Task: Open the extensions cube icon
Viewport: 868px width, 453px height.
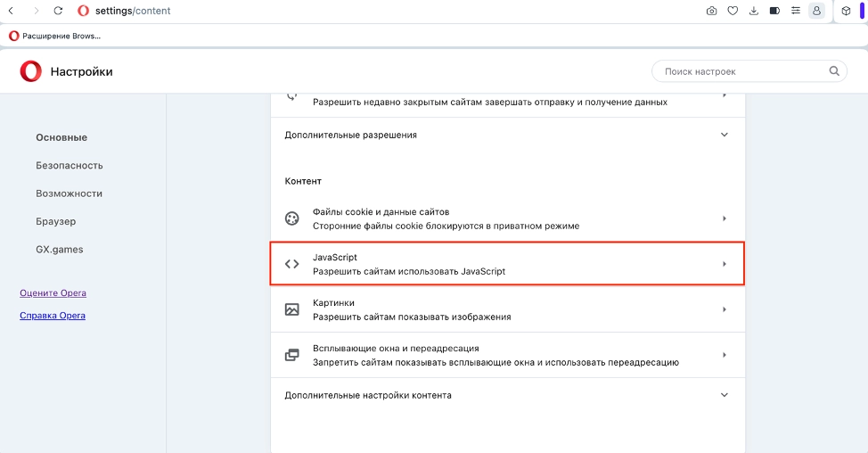Action: coord(846,11)
